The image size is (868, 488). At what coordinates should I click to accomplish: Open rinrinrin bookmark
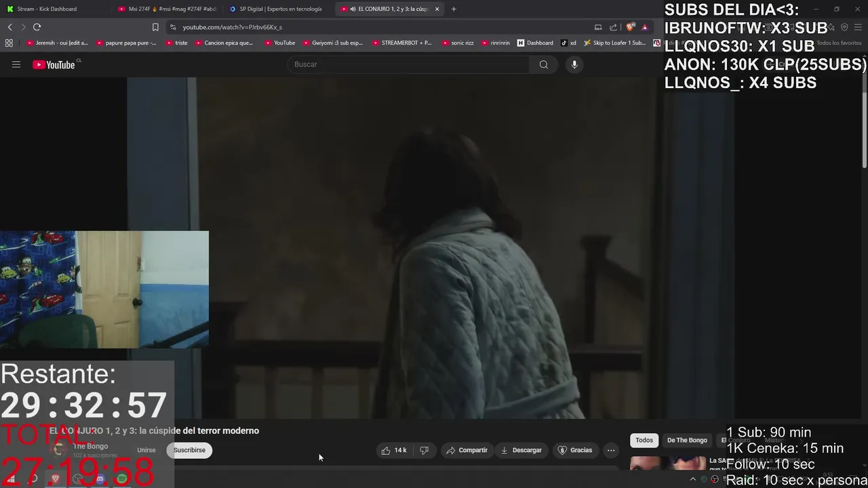point(495,43)
